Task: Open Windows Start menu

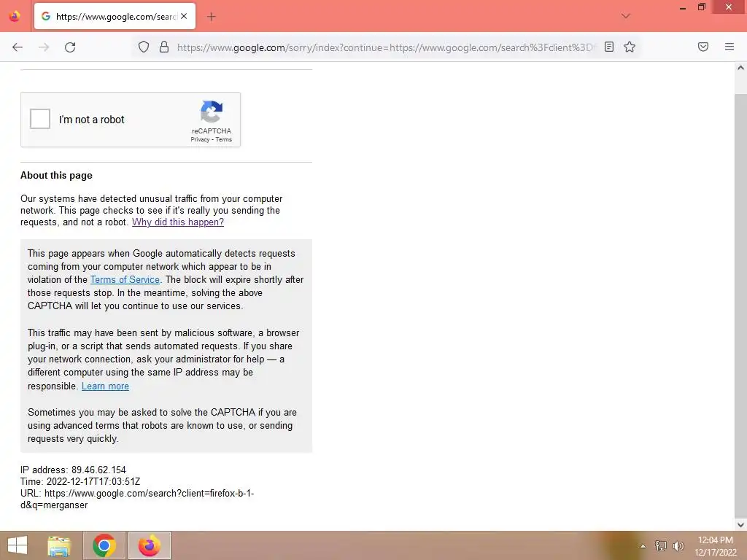Action: tap(18, 545)
